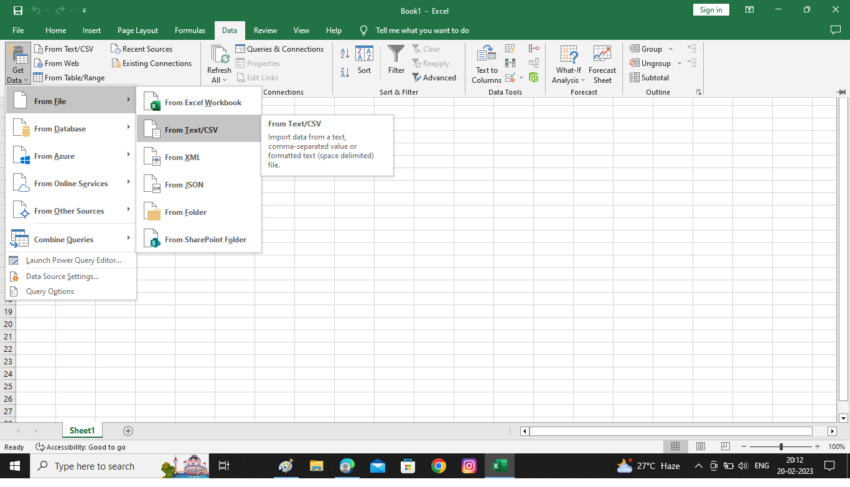This screenshot has width=850, height=487.
Task: Expand Combine Queries submenu
Action: pos(71,239)
